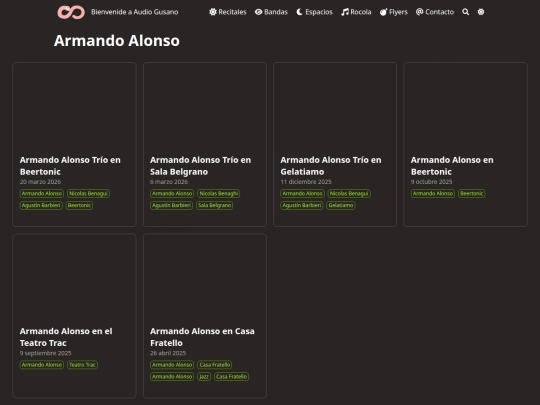Image resolution: width=540 pixels, height=405 pixels.
Task: Click the date 9 septiembre 2025
Action: click(x=45, y=353)
